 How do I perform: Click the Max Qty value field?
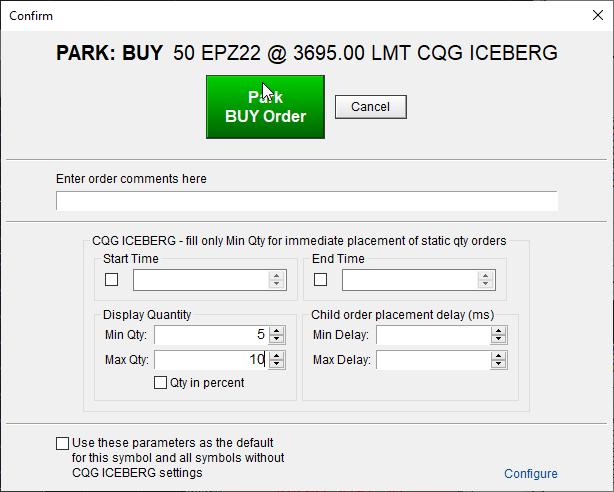[x=210, y=360]
